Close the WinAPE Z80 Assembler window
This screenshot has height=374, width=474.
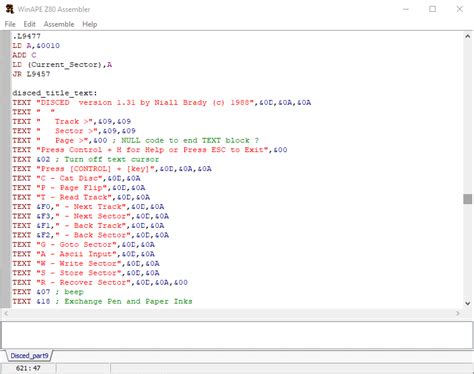click(460, 9)
